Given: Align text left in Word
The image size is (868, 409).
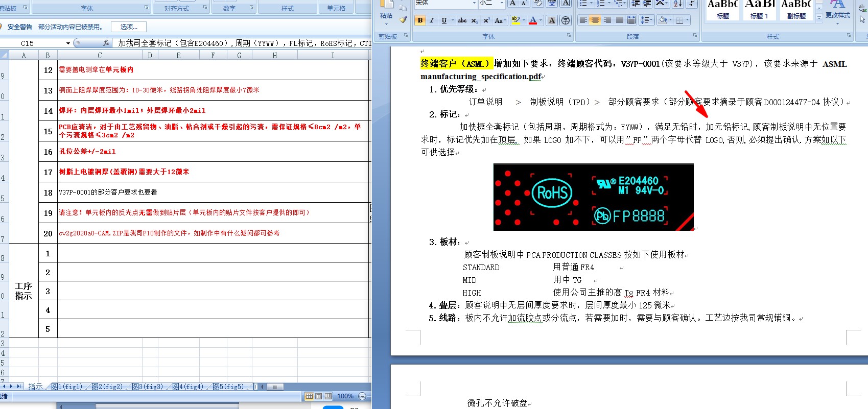Looking at the screenshot, I should pyautogui.click(x=583, y=20).
